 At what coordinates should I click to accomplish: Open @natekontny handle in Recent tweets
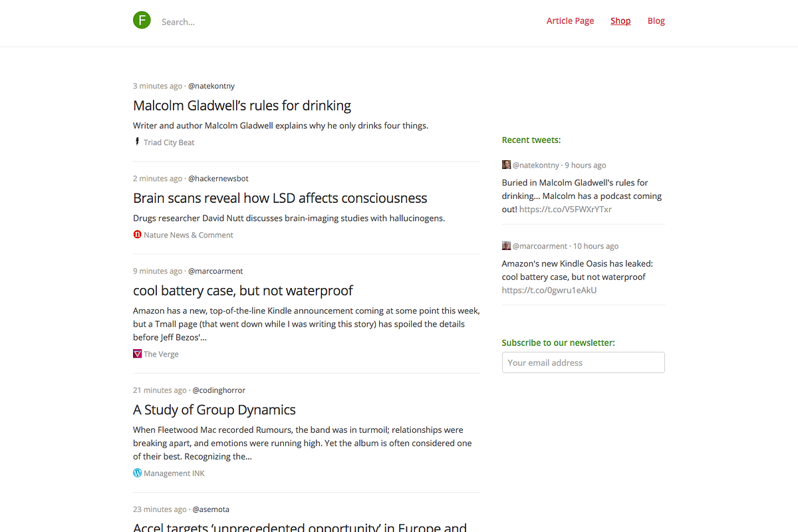[x=536, y=165]
